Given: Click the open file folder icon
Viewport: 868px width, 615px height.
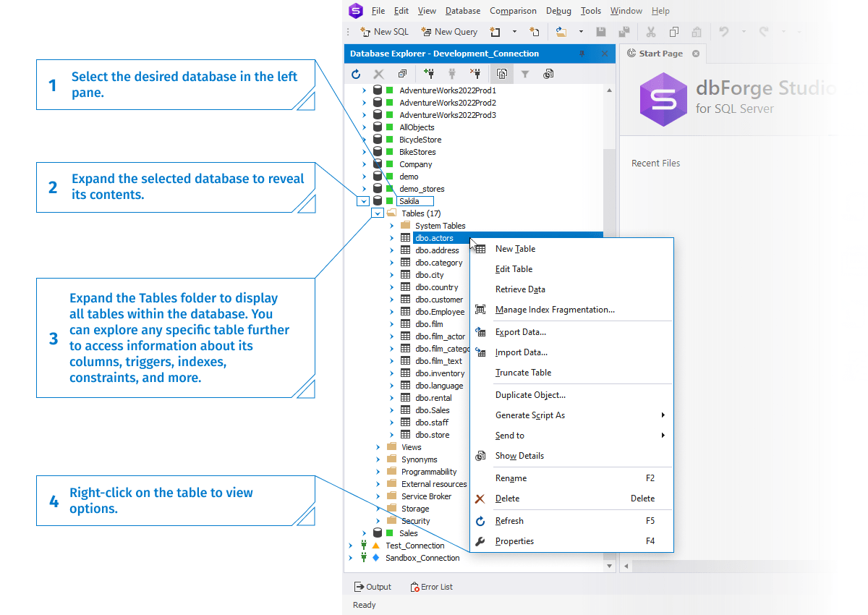Looking at the screenshot, I should coord(561,32).
